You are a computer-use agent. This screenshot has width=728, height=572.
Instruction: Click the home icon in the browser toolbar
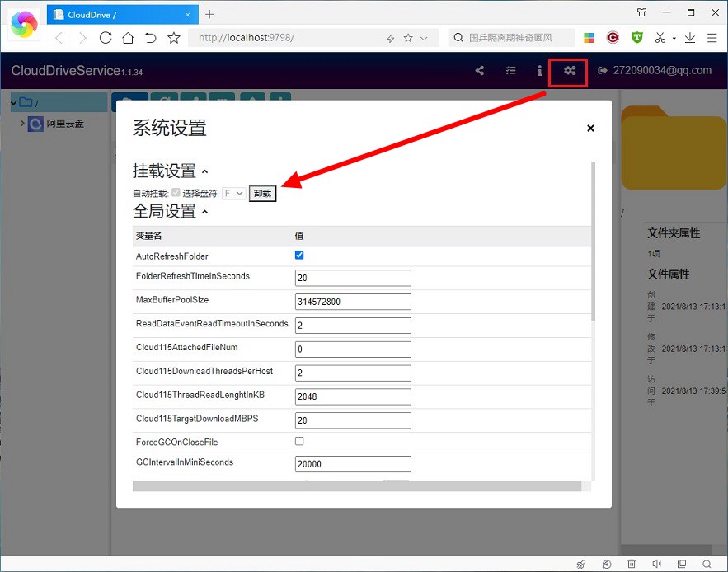click(129, 37)
